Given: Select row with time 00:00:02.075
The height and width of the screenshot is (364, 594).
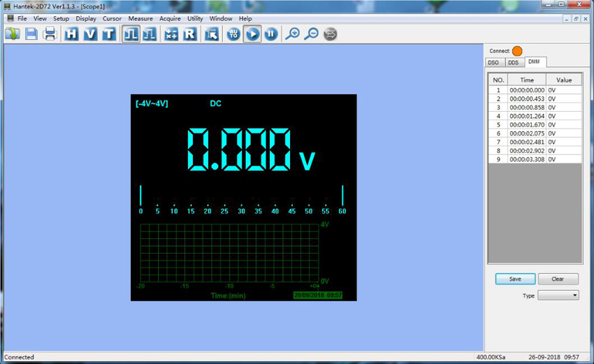Looking at the screenshot, I should (535, 133).
